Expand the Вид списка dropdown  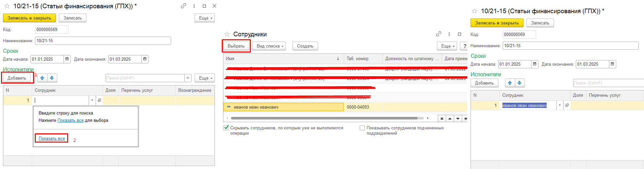click(269, 46)
